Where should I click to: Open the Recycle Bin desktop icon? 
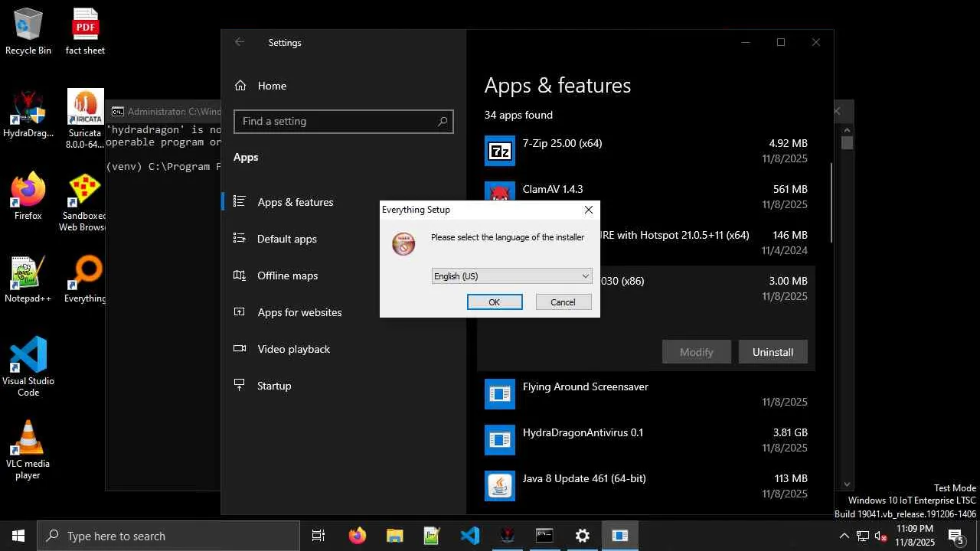pos(28,32)
